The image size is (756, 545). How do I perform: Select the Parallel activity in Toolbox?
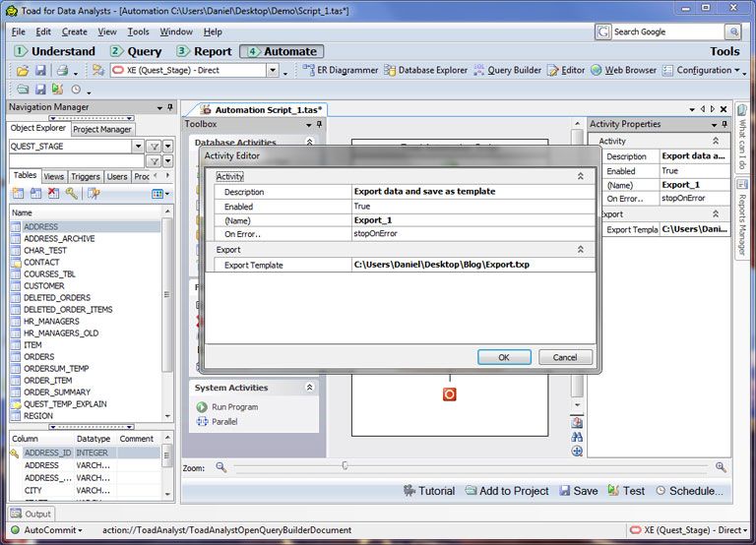click(217, 422)
